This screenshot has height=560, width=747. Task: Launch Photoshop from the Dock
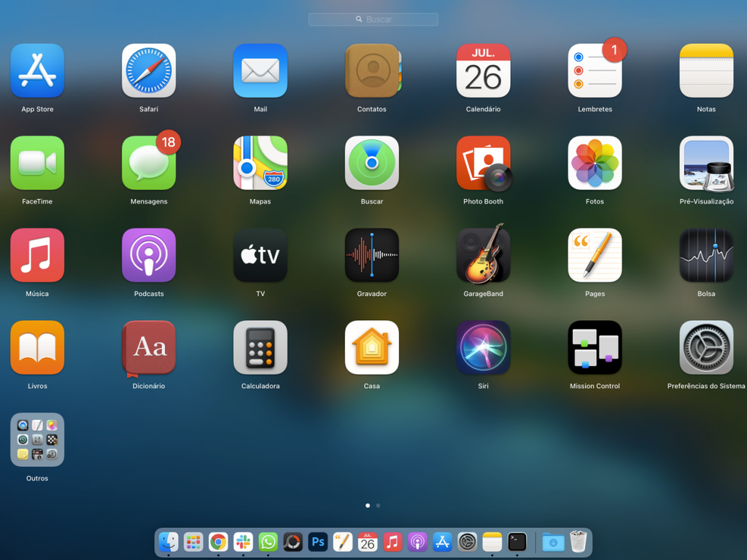318,542
